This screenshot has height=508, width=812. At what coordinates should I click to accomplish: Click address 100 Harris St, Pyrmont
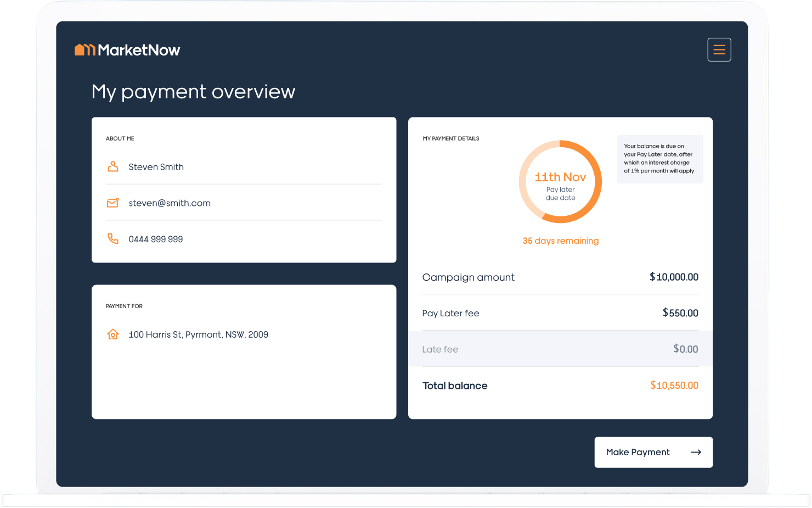(198, 334)
